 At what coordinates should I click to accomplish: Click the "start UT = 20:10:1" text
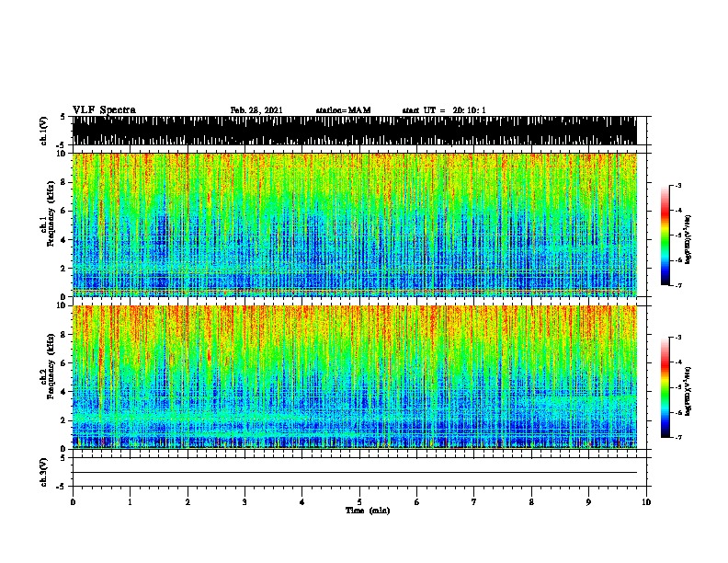click(x=444, y=110)
